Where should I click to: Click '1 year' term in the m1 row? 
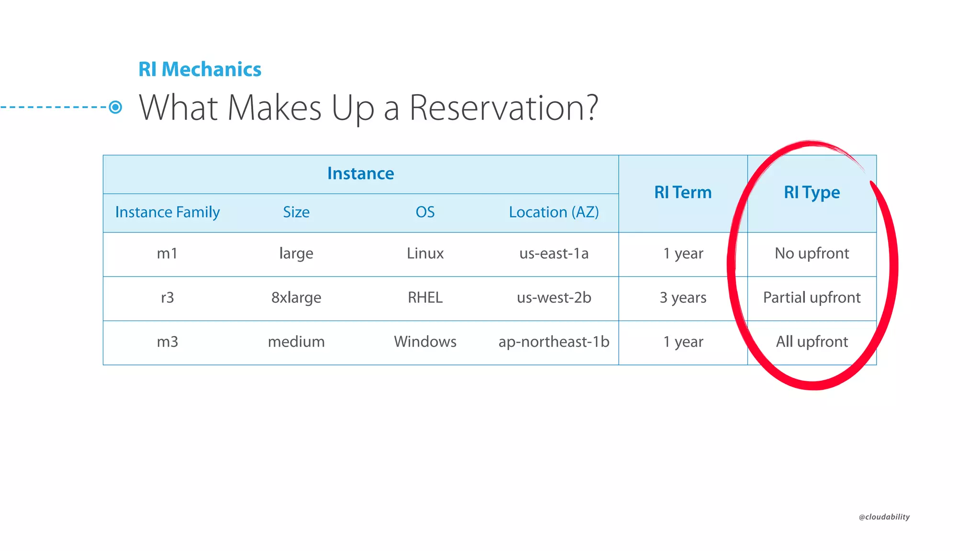point(683,253)
